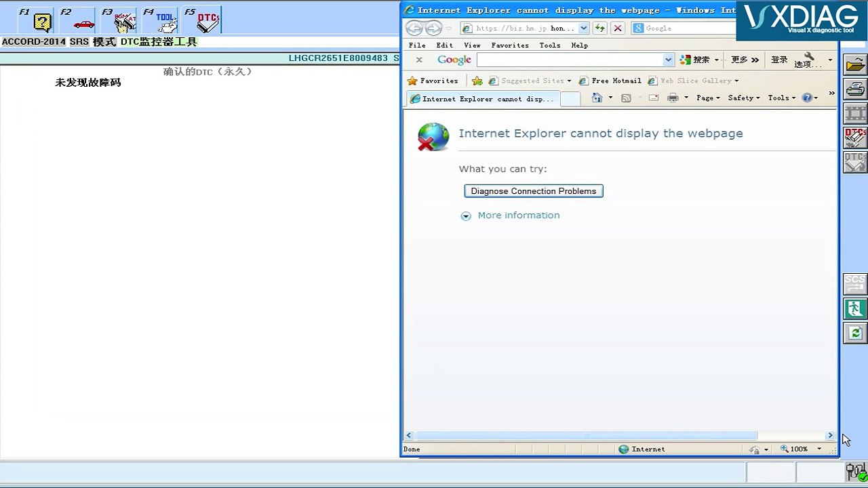Click the Read Mail icon in IE

click(x=653, y=98)
